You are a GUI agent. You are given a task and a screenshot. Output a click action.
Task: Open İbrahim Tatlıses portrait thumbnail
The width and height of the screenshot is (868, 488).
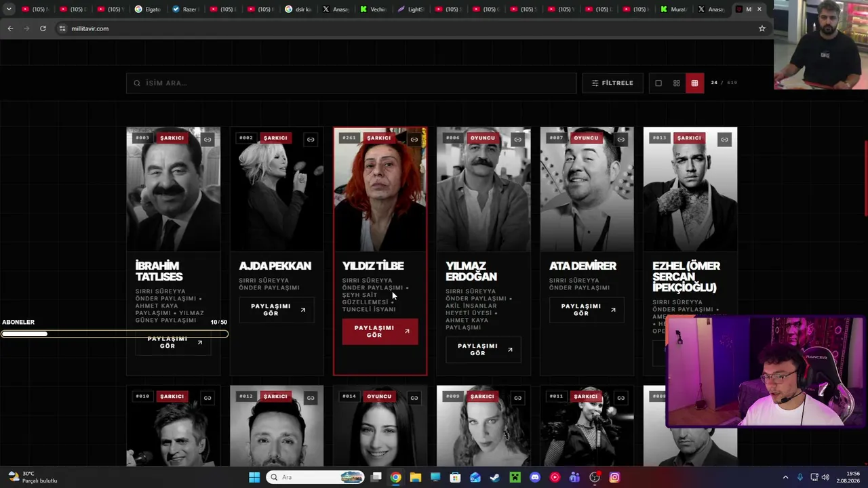(x=174, y=189)
